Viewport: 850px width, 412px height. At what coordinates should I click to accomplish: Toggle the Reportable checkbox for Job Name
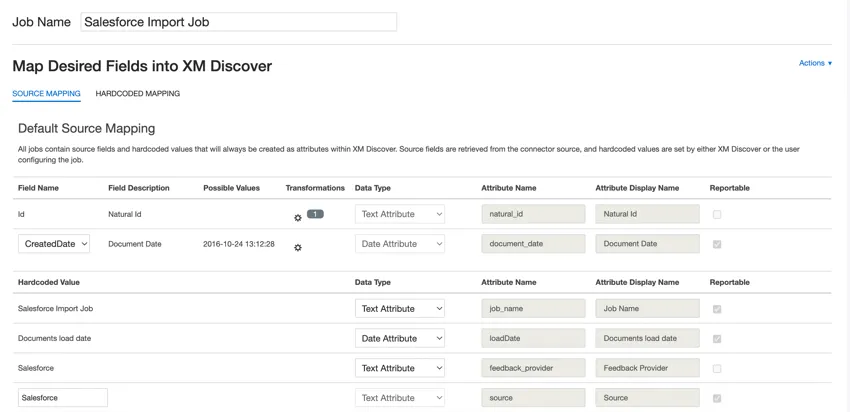(717, 309)
